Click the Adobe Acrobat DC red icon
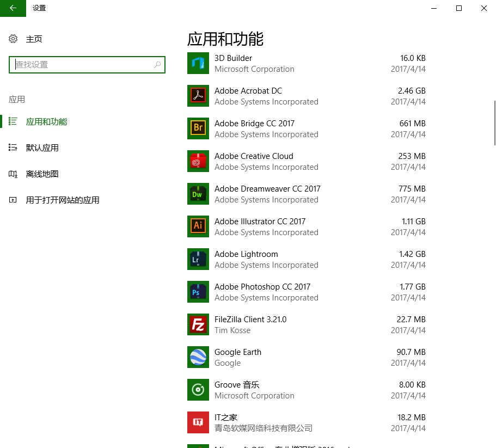This screenshot has height=448, width=496. point(198,96)
